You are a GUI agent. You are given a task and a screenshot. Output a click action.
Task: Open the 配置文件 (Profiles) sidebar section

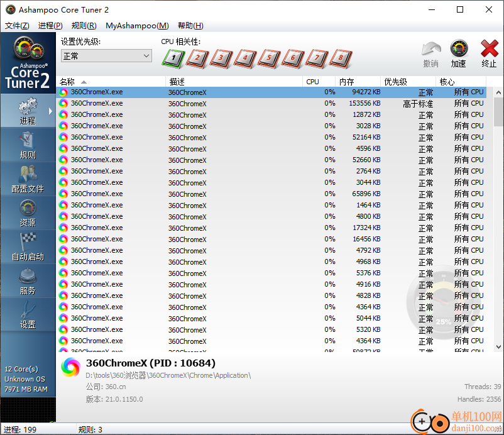click(x=28, y=179)
